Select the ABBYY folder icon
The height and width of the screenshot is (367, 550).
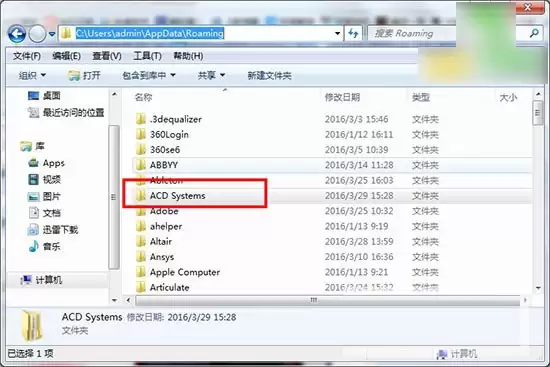(141, 165)
